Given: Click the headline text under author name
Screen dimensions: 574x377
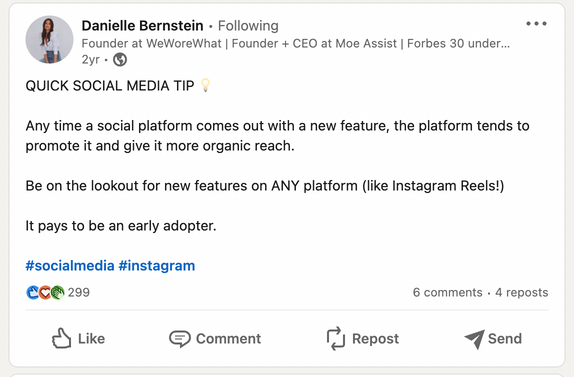Looking at the screenshot, I should (295, 44).
